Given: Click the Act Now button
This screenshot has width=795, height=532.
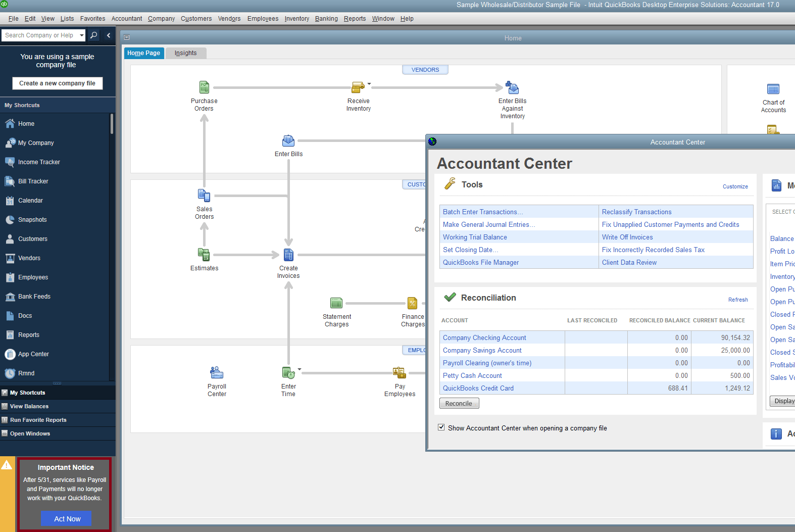Looking at the screenshot, I should coord(67,519).
